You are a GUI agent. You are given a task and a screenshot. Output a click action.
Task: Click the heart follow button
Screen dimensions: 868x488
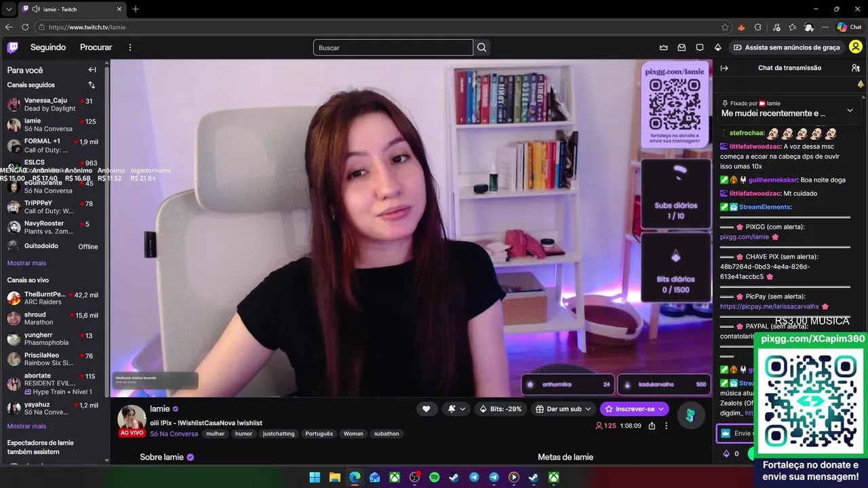(x=426, y=409)
